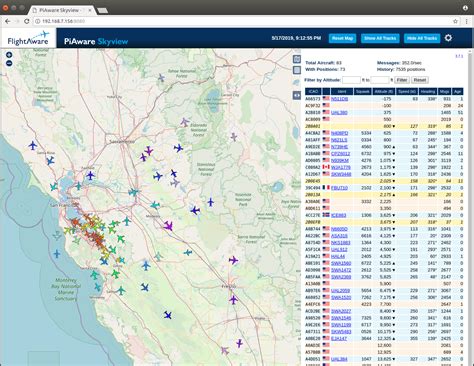Select the yellow 2.175 altitude row
This screenshot has width=474, height=366.
point(384,194)
